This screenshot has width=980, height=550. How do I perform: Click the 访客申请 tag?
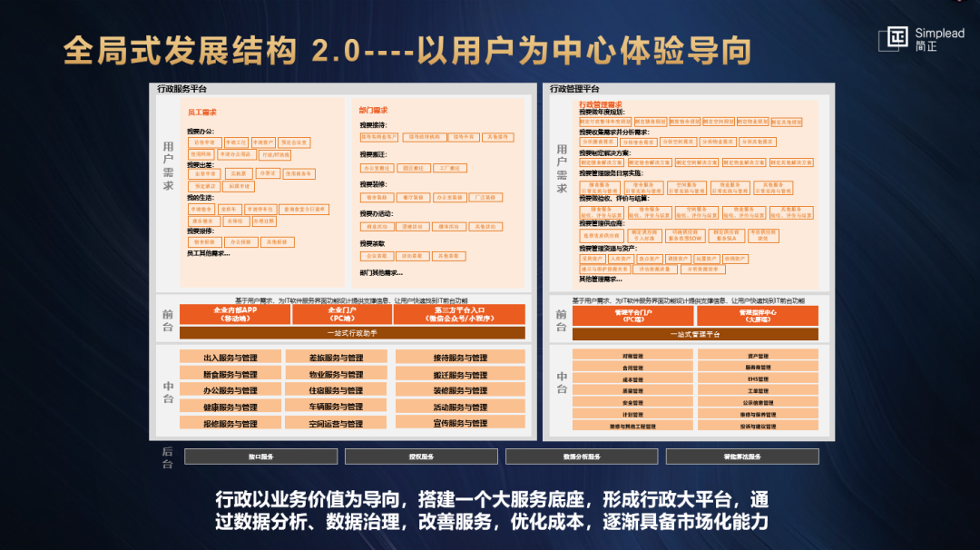pyautogui.click(x=204, y=142)
